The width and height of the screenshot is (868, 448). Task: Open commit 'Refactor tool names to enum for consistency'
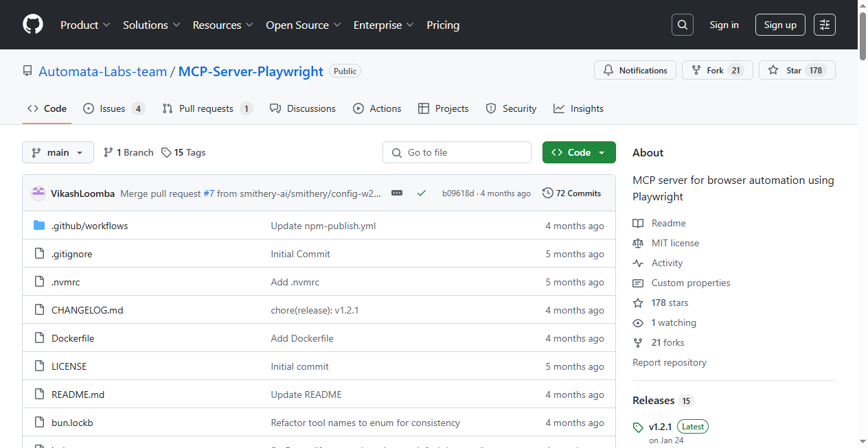pyautogui.click(x=365, y=423)
